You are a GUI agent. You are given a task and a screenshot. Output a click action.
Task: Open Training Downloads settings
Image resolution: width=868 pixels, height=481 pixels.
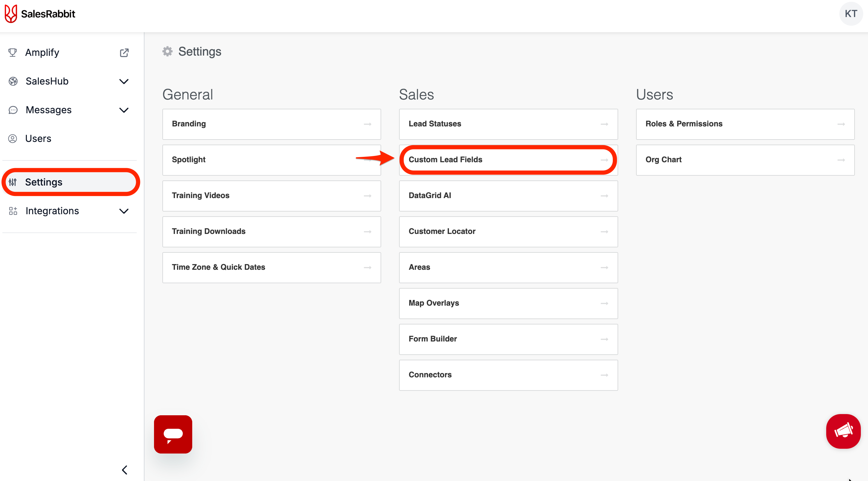tap(272, 232)
